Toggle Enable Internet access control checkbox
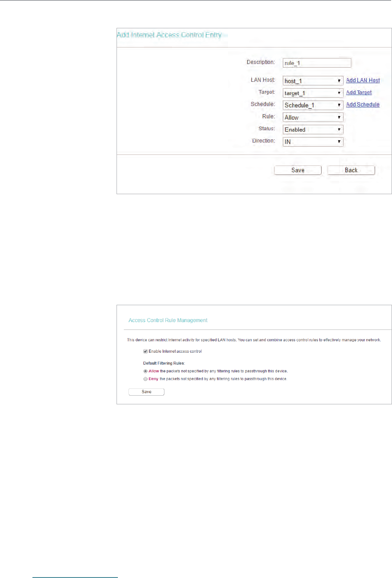The height and width of the screenshot is (578, 392). (x=145, y=351)
